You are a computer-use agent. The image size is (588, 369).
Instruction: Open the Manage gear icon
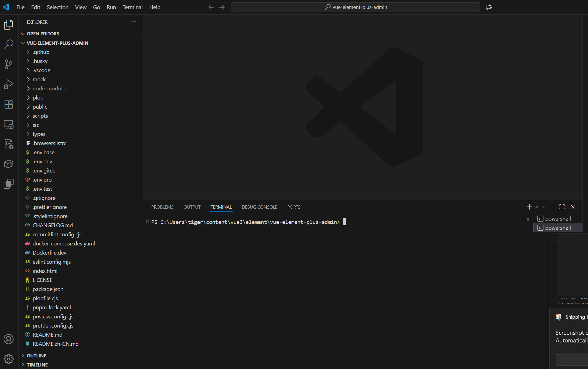9,359
